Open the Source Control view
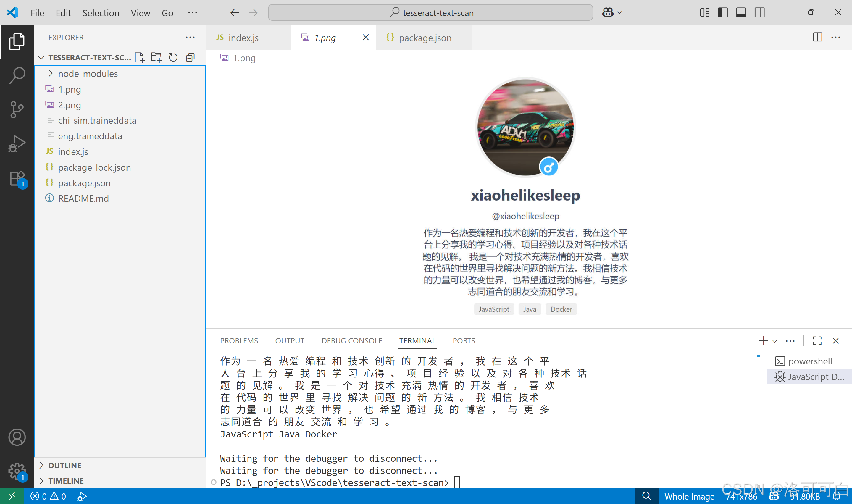This screenshot has width=852, height=504. [17, 109]
